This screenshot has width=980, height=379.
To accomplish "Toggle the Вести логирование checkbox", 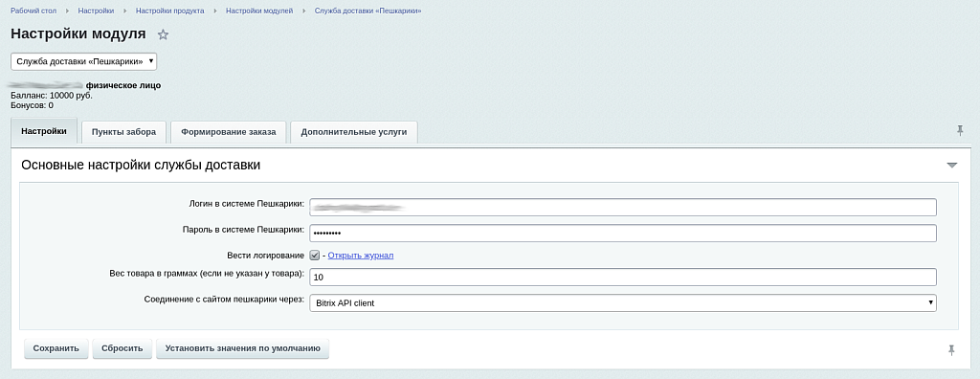I will 315,256.
